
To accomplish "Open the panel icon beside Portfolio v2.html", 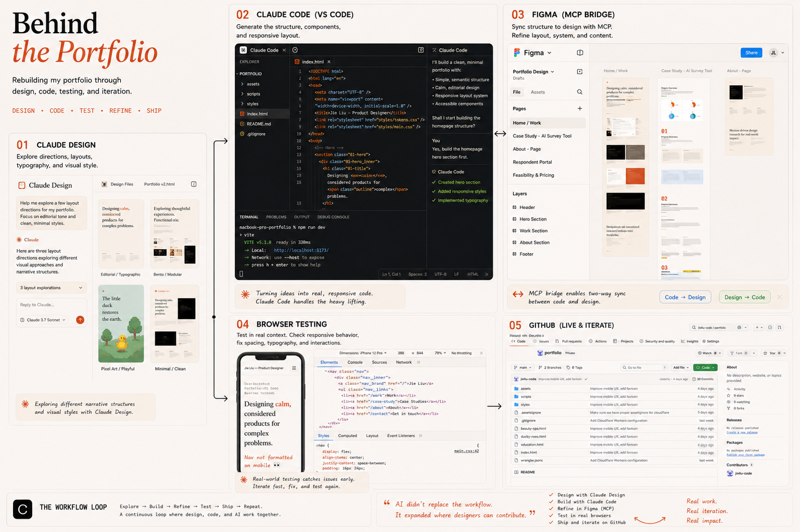I will point(194,184).
